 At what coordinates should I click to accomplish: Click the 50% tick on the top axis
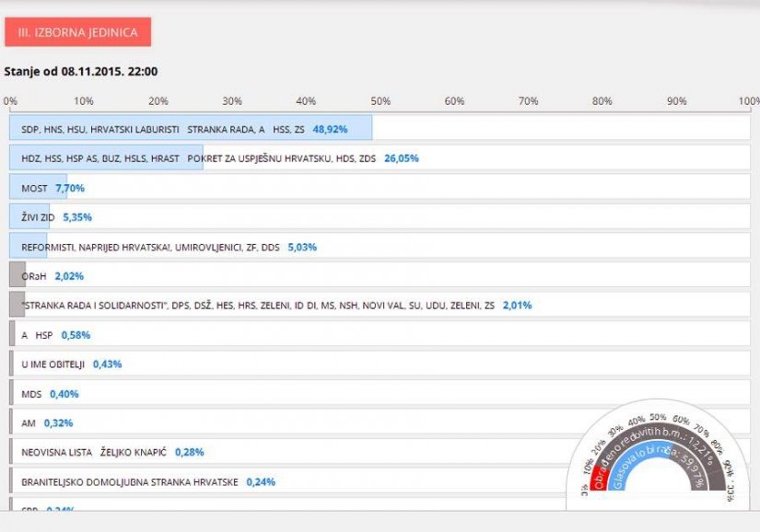click(380, 101)
